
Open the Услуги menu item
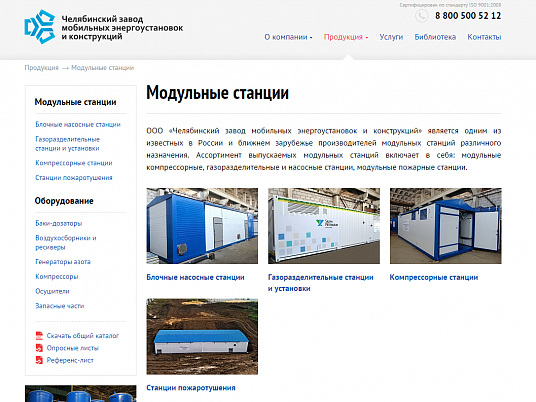(391, 37)
